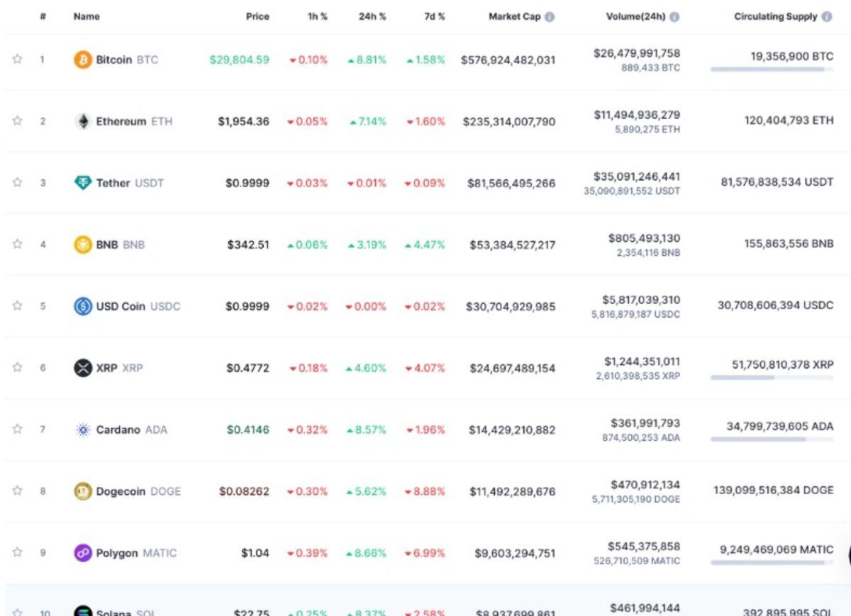Screen dimensions: 851x616
Task: Select the Dogecoin logo icon
Action: (83, 491)
